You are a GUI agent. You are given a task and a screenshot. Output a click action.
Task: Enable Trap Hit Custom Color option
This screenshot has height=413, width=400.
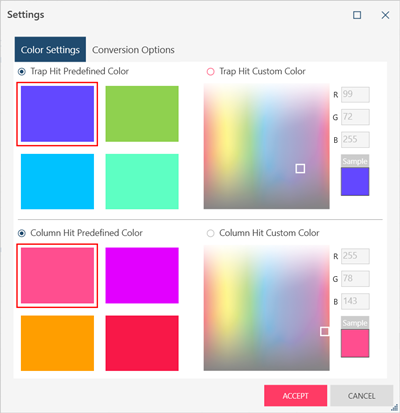[x=210, y=71]
